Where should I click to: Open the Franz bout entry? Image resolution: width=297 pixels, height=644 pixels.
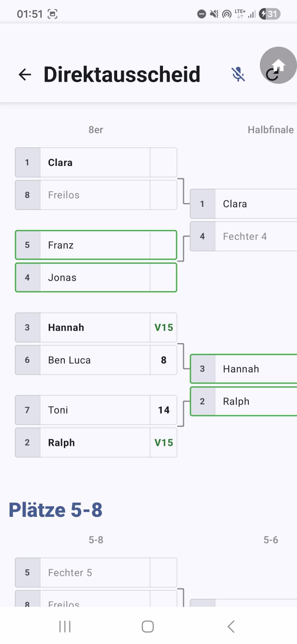pyautogui.click(x=96, y=245)
